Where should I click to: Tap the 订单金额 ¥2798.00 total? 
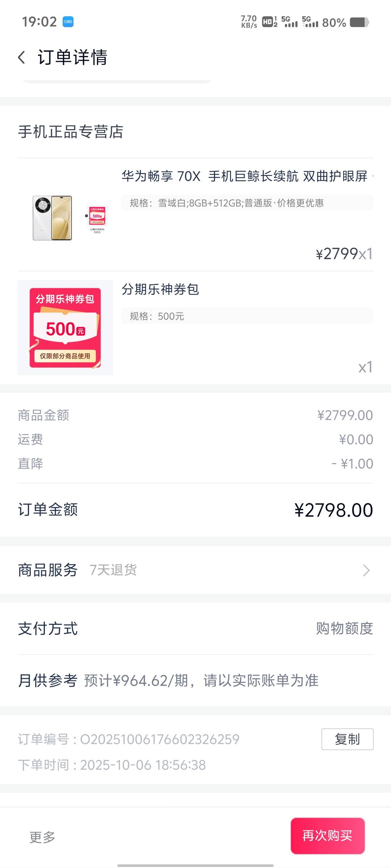(333, 510)
